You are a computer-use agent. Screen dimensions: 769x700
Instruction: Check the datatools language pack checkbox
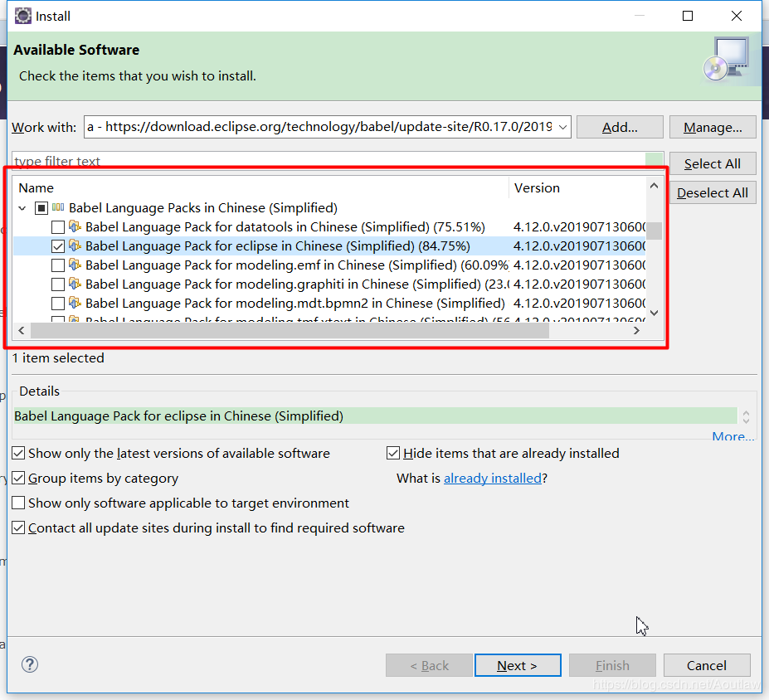(58, 227)
